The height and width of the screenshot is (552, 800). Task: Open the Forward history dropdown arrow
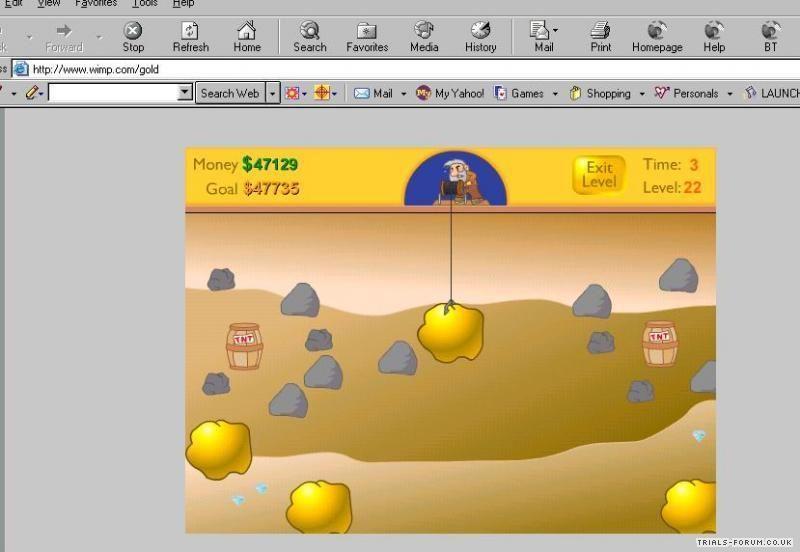point(99,37)
